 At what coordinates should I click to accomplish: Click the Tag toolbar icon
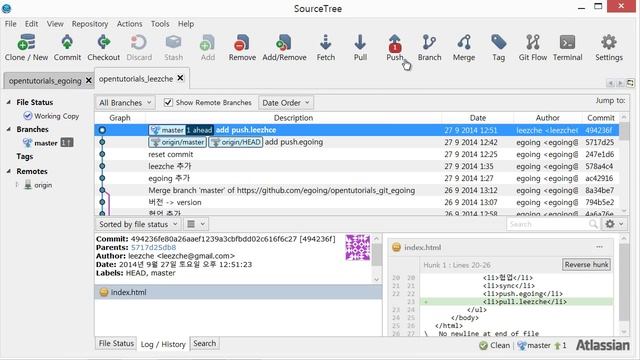coord(498,42)
